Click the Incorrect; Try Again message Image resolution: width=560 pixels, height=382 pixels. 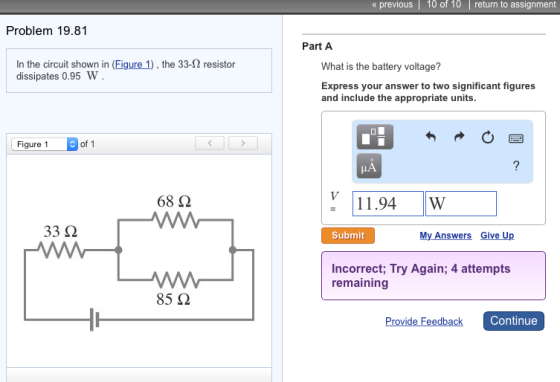click(433, 276)
